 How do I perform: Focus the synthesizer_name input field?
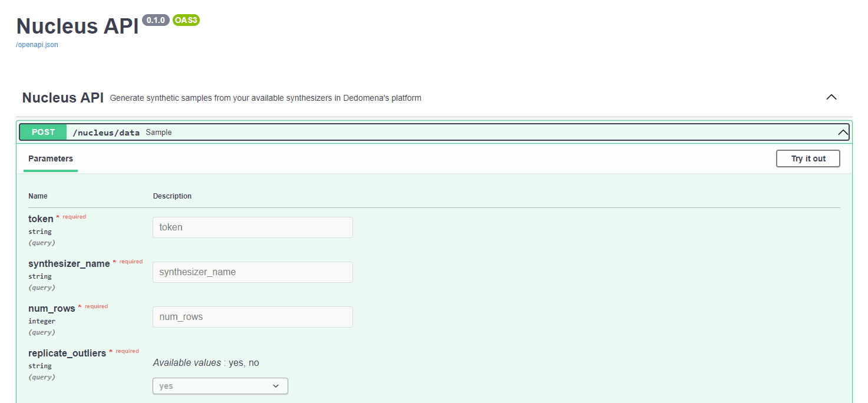pyautogui.click(x=253, y=272)
